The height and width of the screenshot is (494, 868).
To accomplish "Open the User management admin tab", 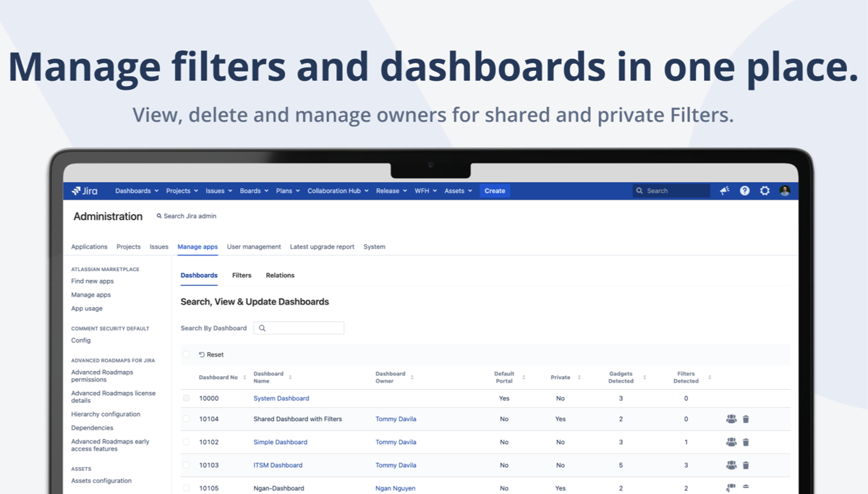I will 254,247.
